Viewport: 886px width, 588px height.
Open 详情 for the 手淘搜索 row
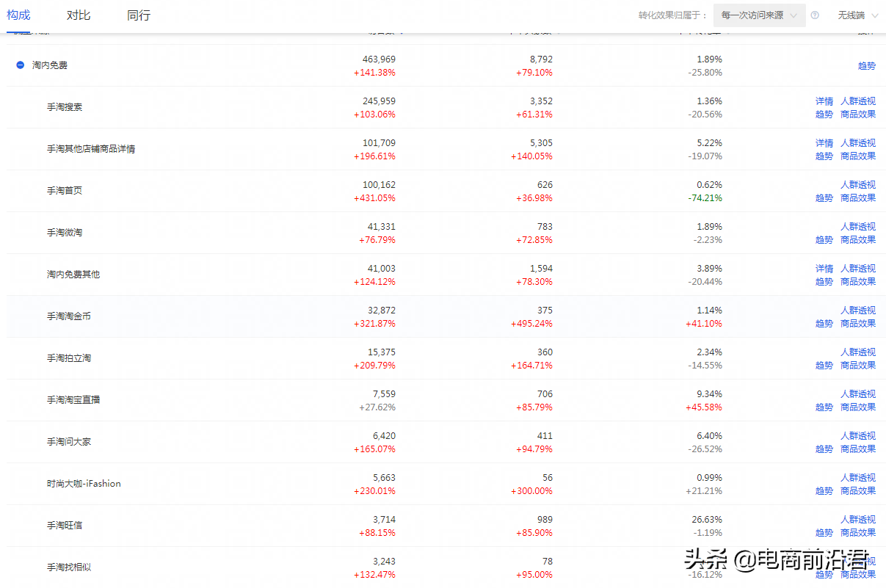pos(824,101)
